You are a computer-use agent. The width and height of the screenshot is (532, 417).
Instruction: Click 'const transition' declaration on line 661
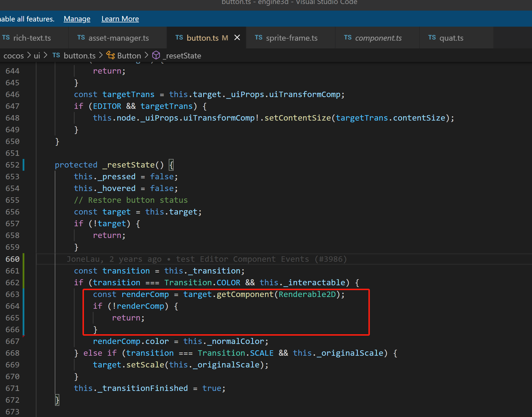[x=112, y=271]
